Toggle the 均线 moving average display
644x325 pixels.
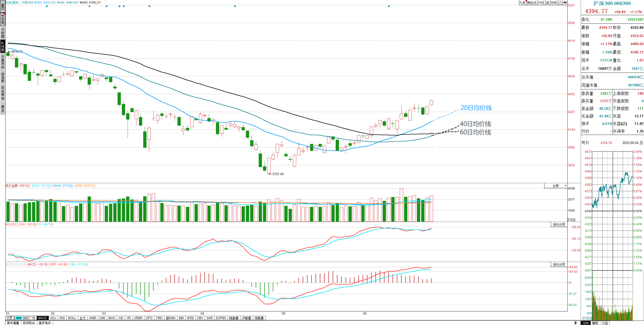pyautogui.click(x=541, y=3)
